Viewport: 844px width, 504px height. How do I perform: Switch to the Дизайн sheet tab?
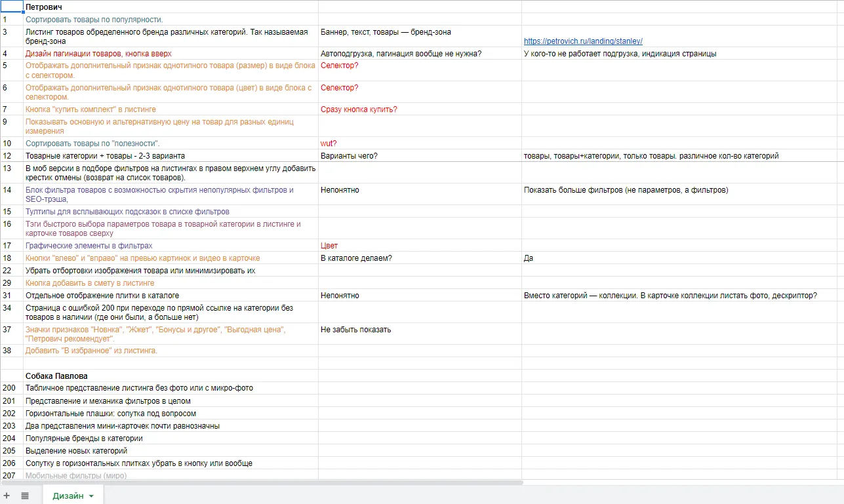pos(68,495)
